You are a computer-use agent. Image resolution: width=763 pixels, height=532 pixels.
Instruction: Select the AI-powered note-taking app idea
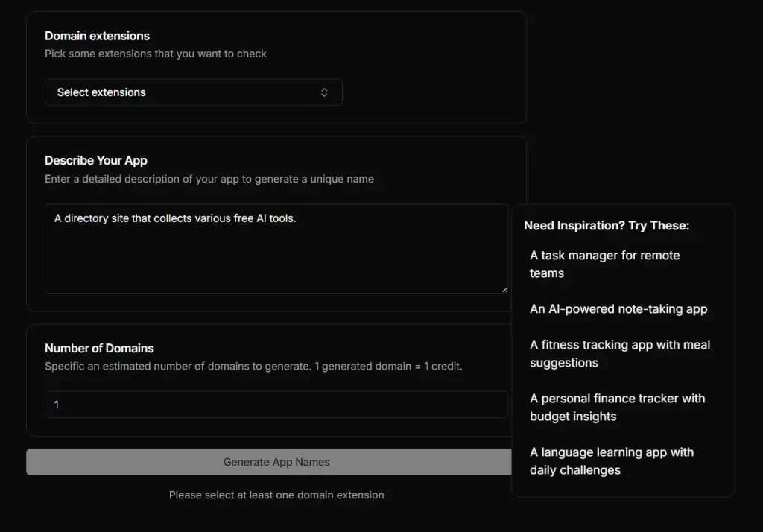coord(618,308)
